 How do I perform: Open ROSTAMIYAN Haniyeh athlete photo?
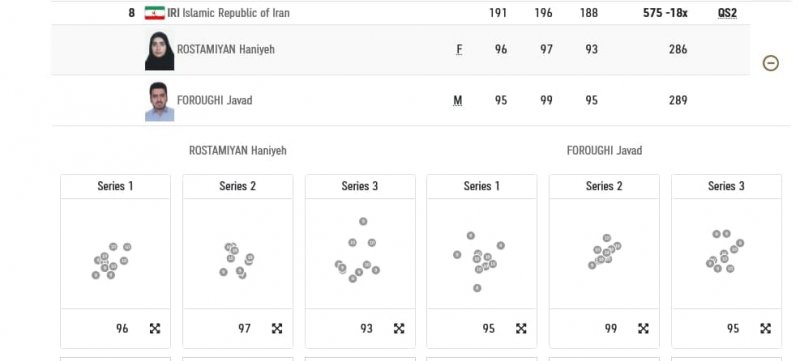[159, 50]
